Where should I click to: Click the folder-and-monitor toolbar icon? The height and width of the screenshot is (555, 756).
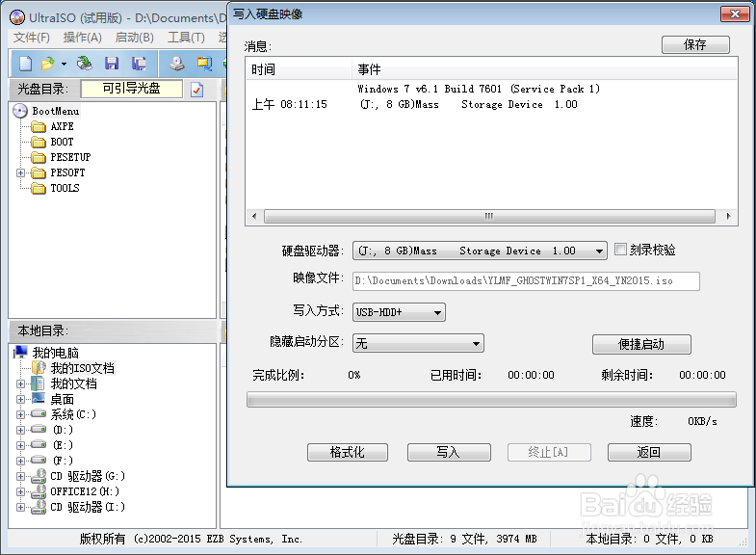click(204, 64)
